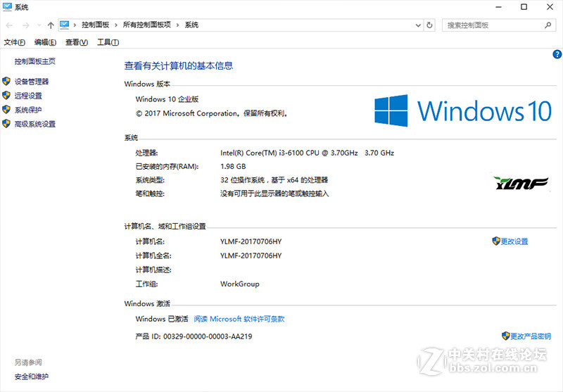The height and width of the screenshot is (392, 563).
Task: Click the system icon in title bar
Action: point(7,7)
